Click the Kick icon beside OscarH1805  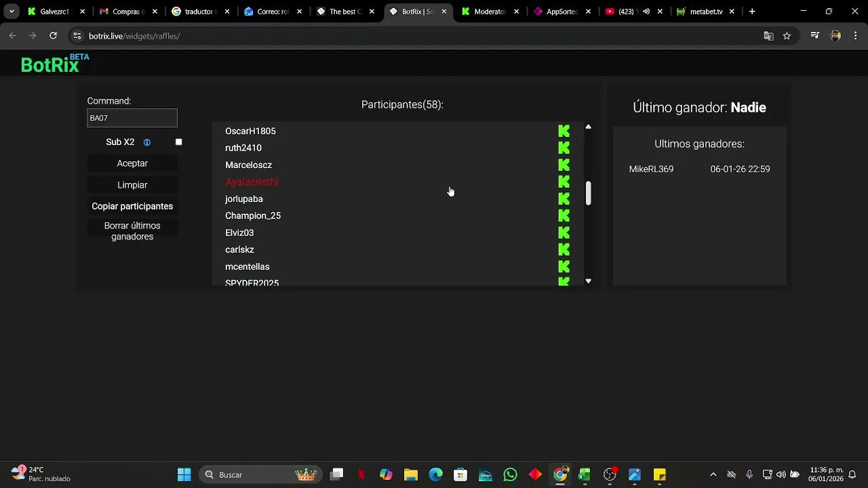pos(564,131)
